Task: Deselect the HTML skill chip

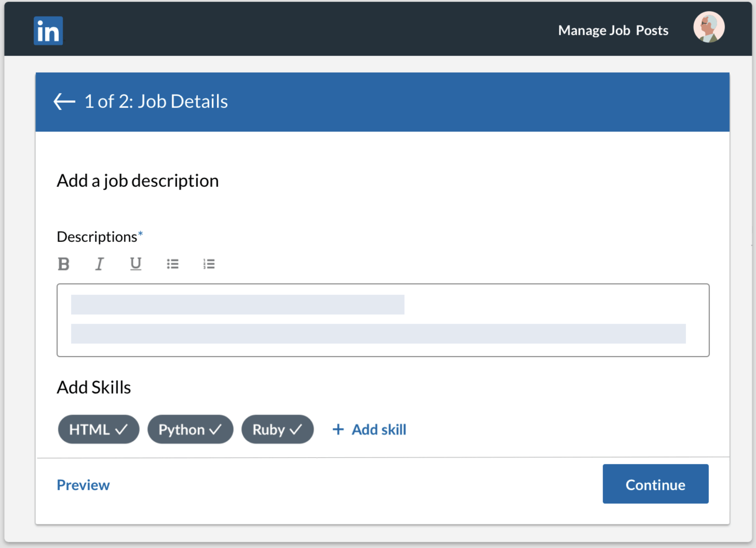Action: point(98,429)
